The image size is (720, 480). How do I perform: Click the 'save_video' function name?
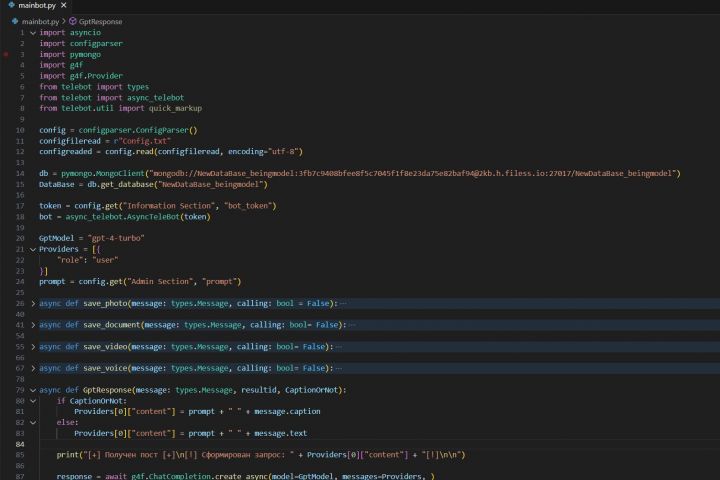click(x=105, y=346)
